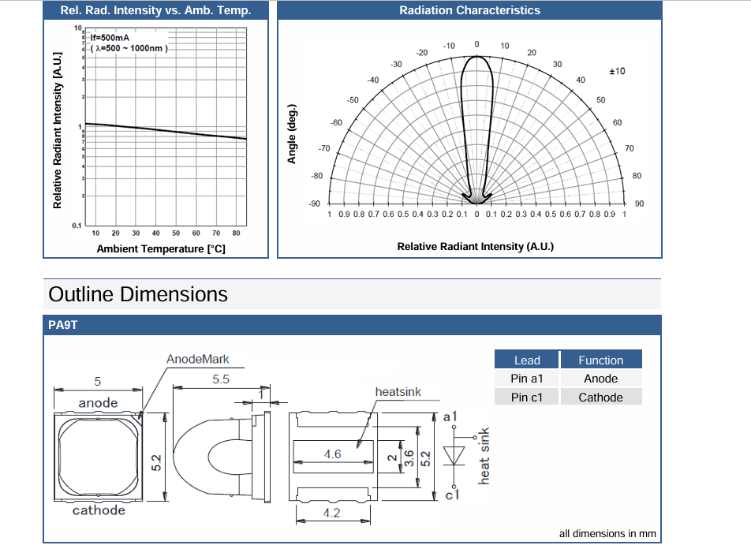
Task: Click the 'AnodeMark' label in the drawing
Action: (197, 360)
